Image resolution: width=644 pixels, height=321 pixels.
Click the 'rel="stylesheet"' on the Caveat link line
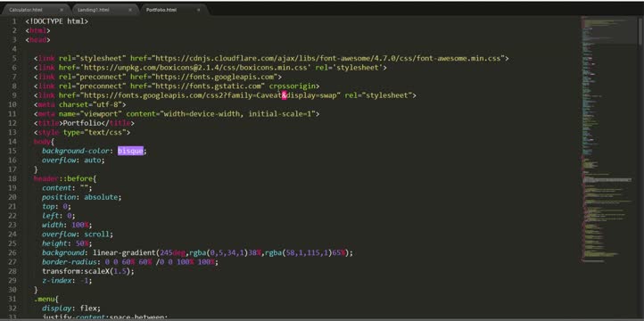(x=378, y=95)
